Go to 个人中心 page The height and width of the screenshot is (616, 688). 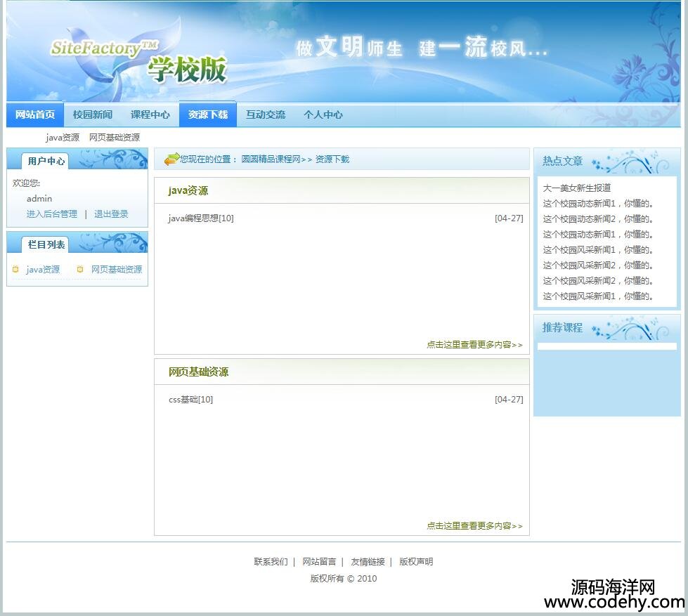pos(323,114)
